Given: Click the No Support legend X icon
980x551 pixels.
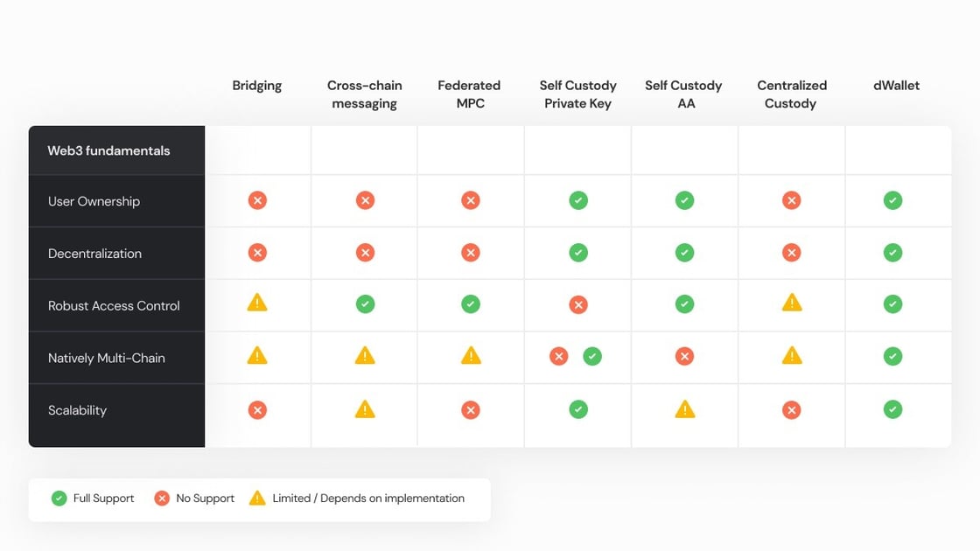Looking at the screenshot, I should pos(162,499).
